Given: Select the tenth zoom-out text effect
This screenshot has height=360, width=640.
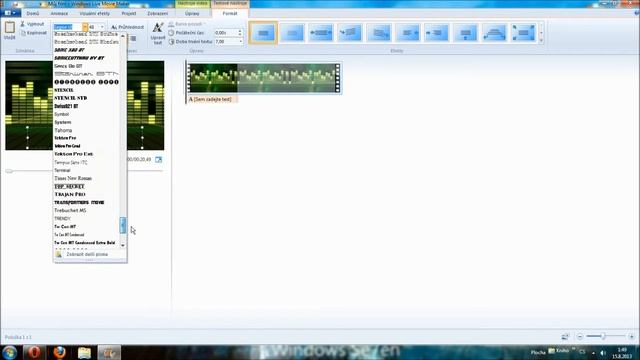Looking at the screenshot, I should [523, 33].
